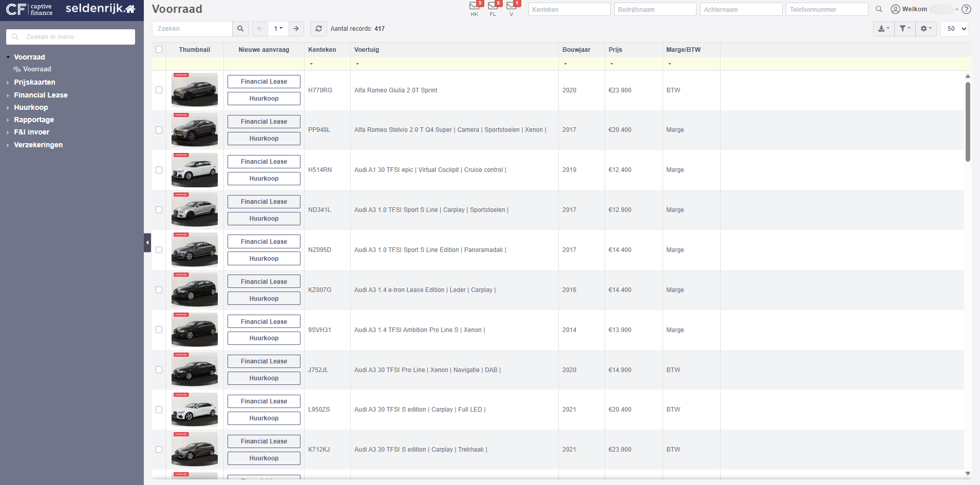Select the checkbox for KZ007G
This screenshot has height=485, width=980.
pyautogui.click(x=159, y=290)
